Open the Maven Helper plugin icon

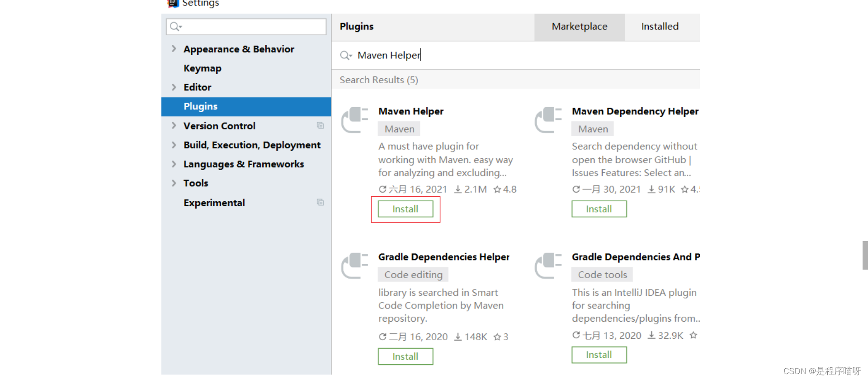[x=355, y=120]
